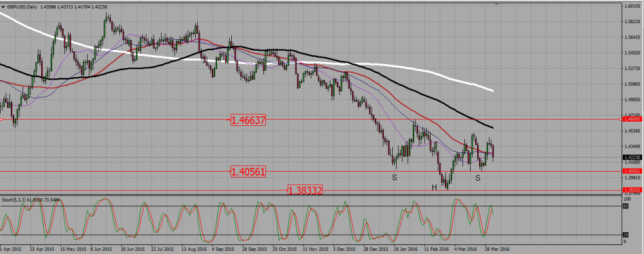This screenshot has width=644, height=254.
Task: Click the 1.45365 price axis label
Action: pyautogui.click(x=632, y=131)
